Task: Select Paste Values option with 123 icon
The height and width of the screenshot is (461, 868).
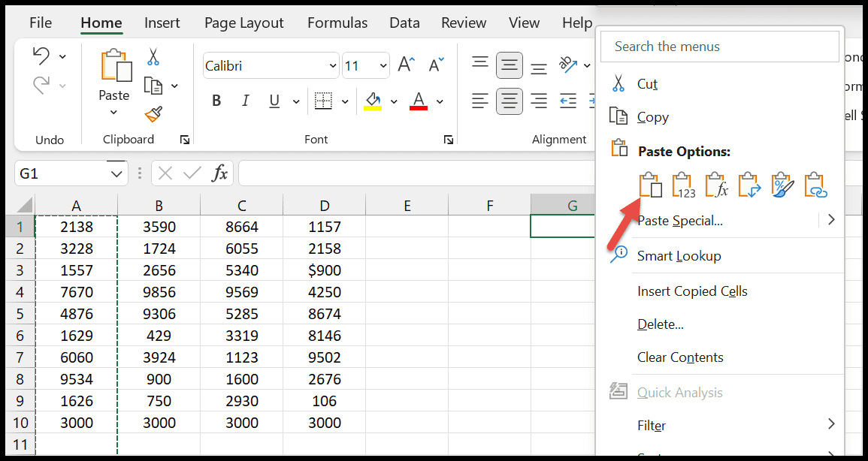Action: coord(683,185)
